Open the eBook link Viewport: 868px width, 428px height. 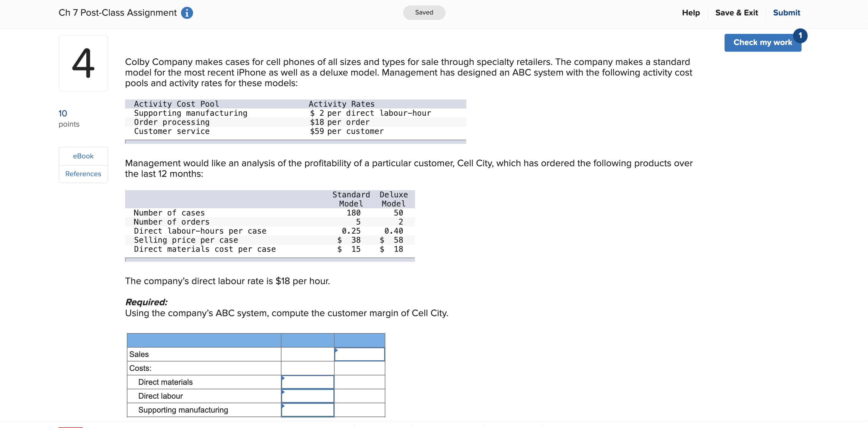[83, 156]
